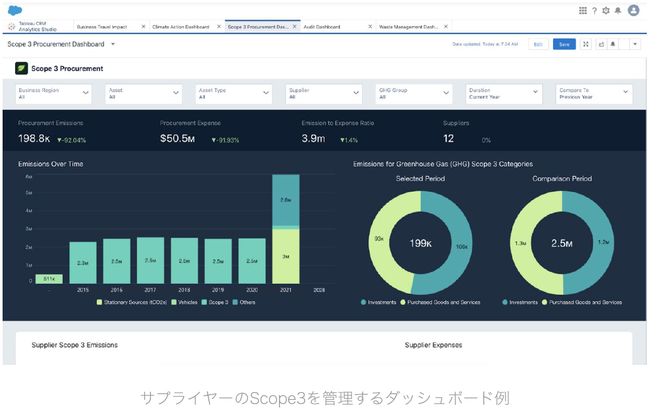Open the Tableau CRM Analytics Studio tab
Image resolution: width=650 pixels, height=415 pixels.
click(37, 27)
